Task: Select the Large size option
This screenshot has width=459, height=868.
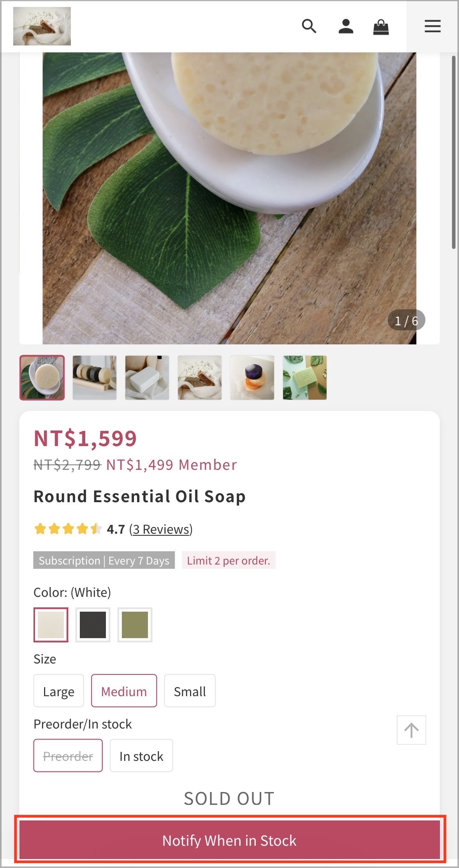Action: (x=59, y=691)
